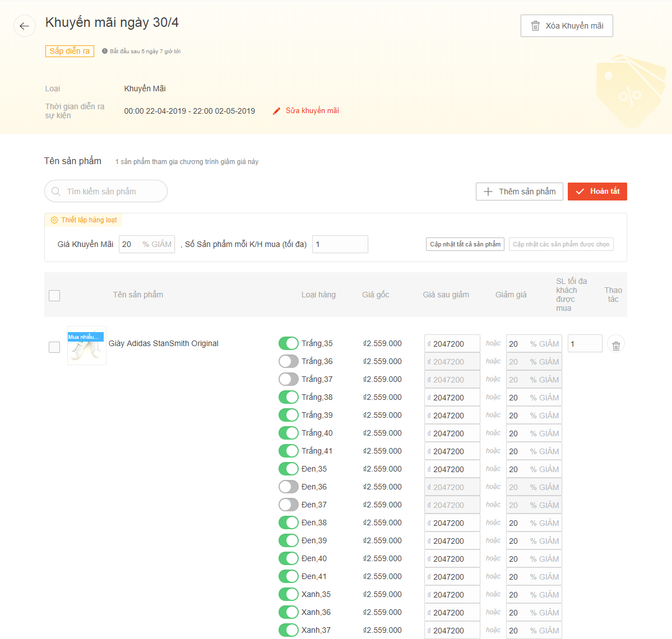Enable the Trắng,36 variant switch
672x639 pixels.
[289, 361]
